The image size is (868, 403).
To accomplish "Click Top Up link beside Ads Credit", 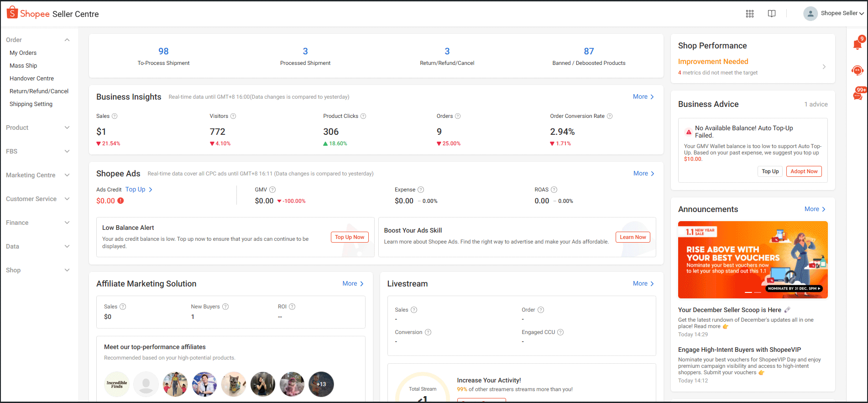I will [x=139, y=189].
